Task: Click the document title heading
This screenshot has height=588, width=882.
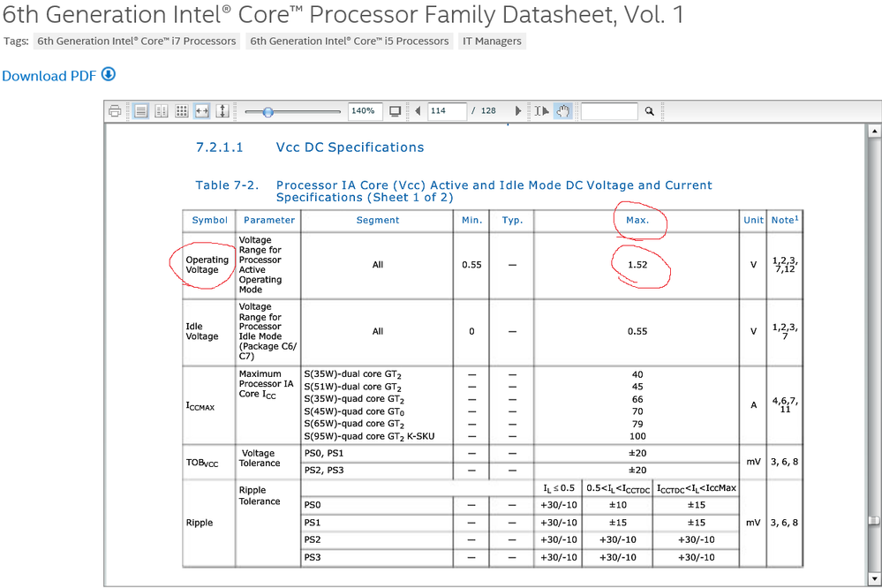Action: (343, 15)
